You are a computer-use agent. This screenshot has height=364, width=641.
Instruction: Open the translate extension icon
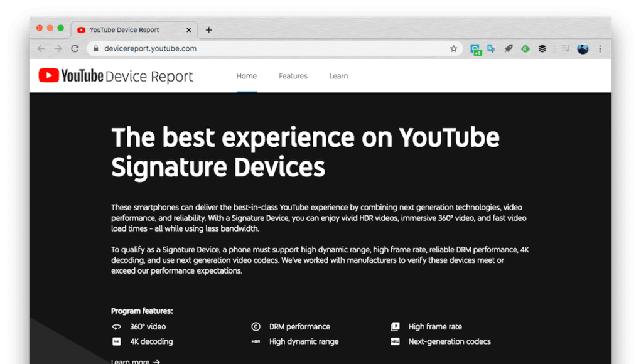492,48
